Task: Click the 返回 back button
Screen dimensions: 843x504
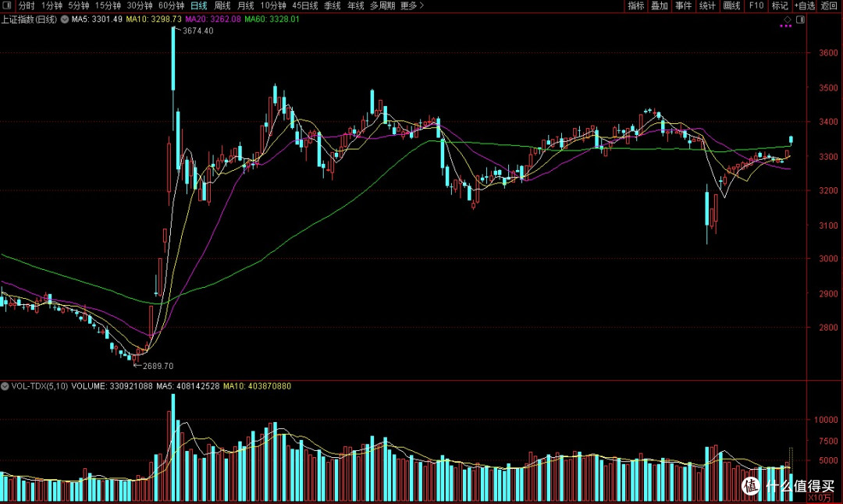Action: coord(828,5)
